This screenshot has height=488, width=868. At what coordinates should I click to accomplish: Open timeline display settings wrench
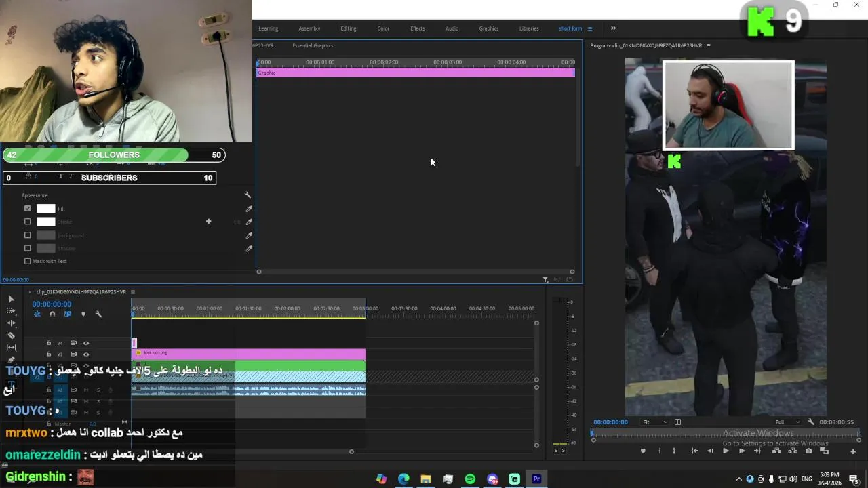98,314
